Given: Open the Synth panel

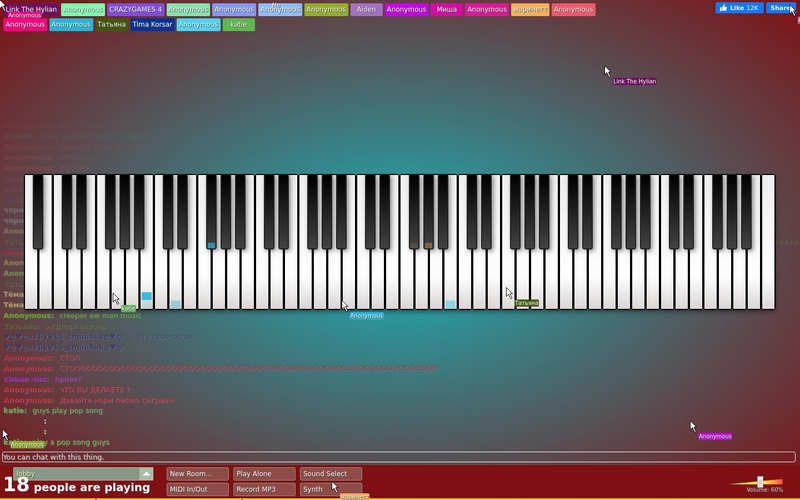Looking at the screenshot, I should pyautogui.click(x=331, y=489).
